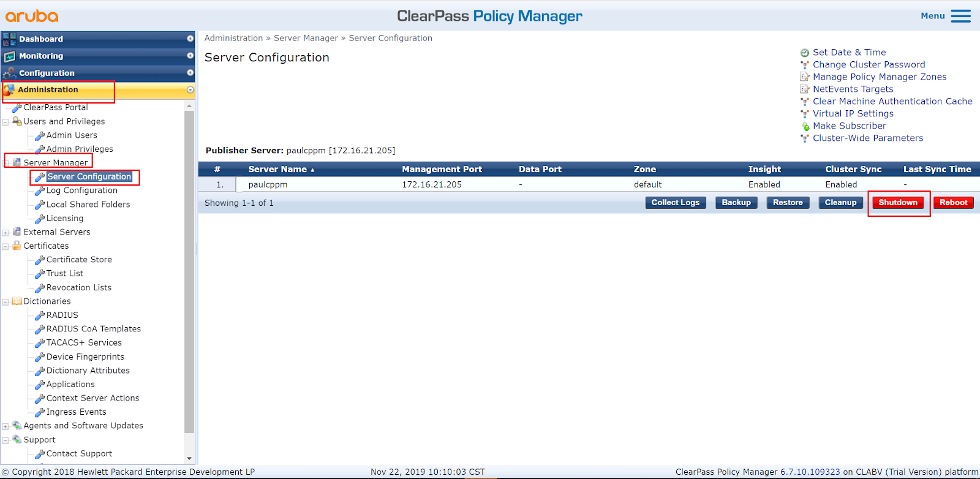Select Server Configuration in the tree
This screenshot has width=980, height=479.
click(89, 176)
